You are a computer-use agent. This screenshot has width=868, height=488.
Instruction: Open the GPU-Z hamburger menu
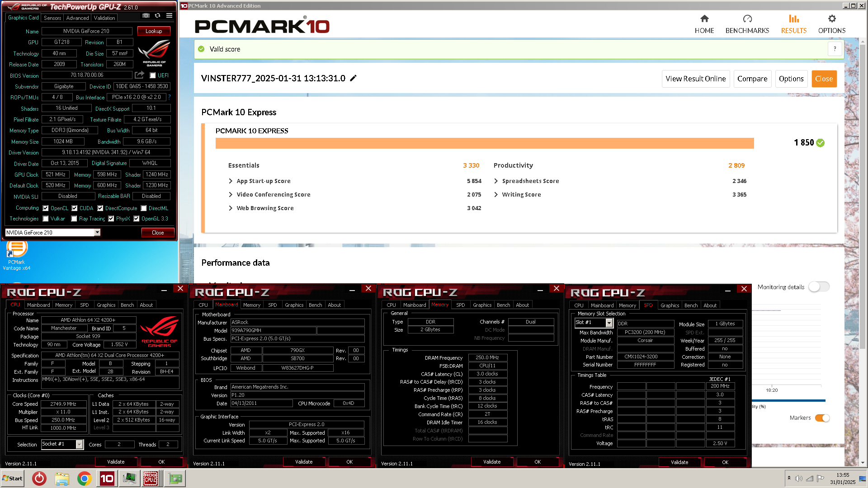(169, 16)
